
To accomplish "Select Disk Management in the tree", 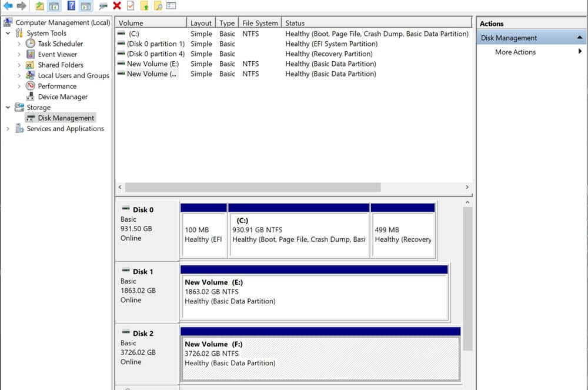I will click(x=66, y=118).
